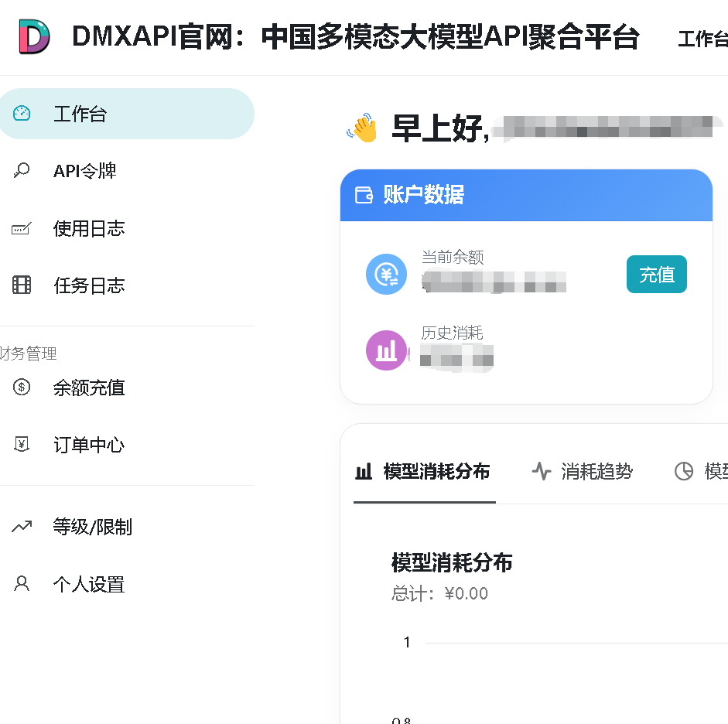Click the purple bar chart 历史消耗 icon
The image size is (728, 724).
386,350
